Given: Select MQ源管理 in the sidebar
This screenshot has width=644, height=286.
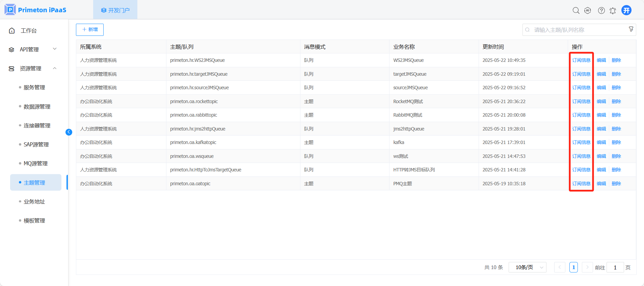Looking at the screenshot, I should [x=35, y=164].
